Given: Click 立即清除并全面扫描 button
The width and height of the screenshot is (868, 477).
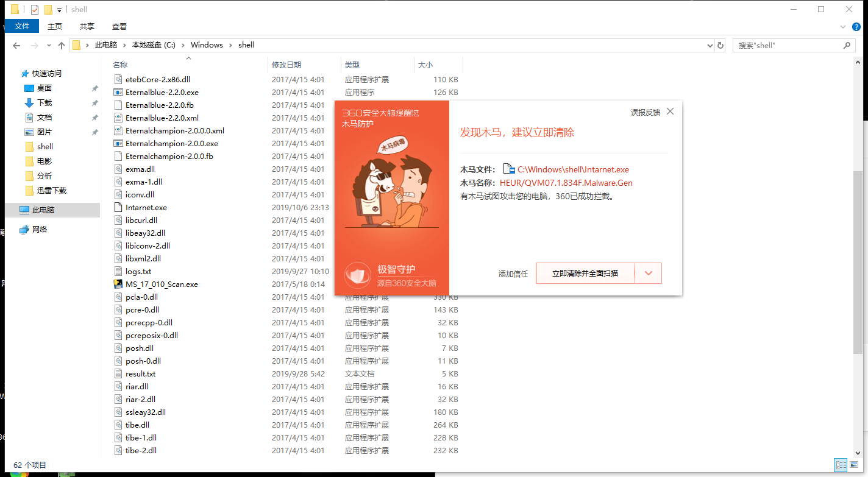Looking at the screenshot, I should [x=585, y=274].
